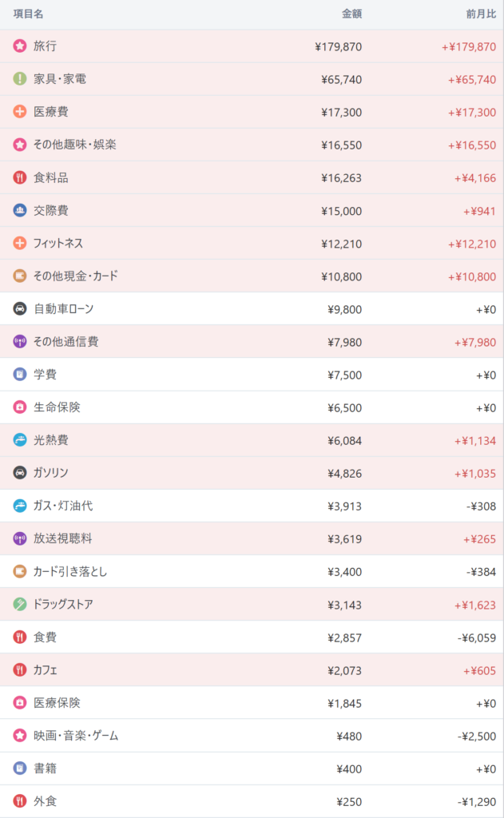Click the fork-knife icon beside 食料品
The height and width of the screenshot is (818, 504).
point(20,177)
